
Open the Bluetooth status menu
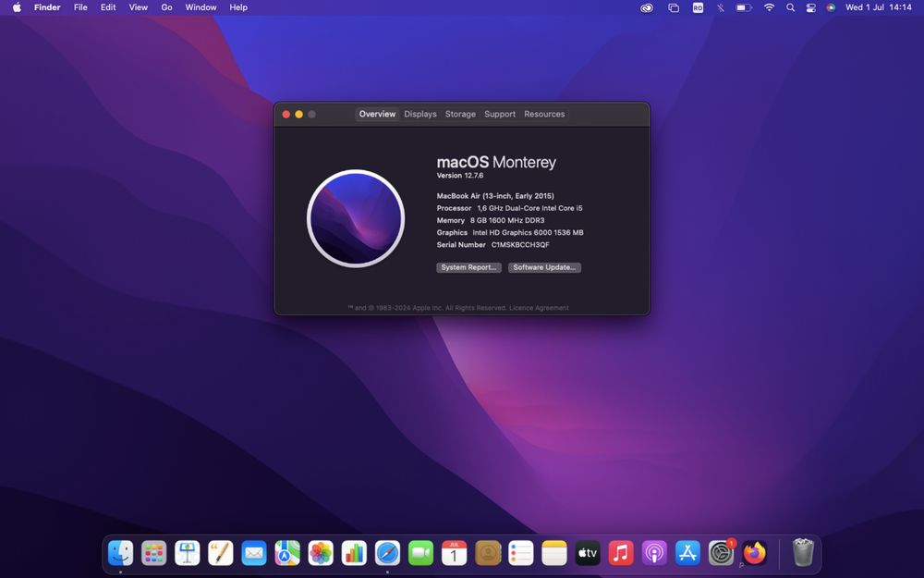(720, 7)
